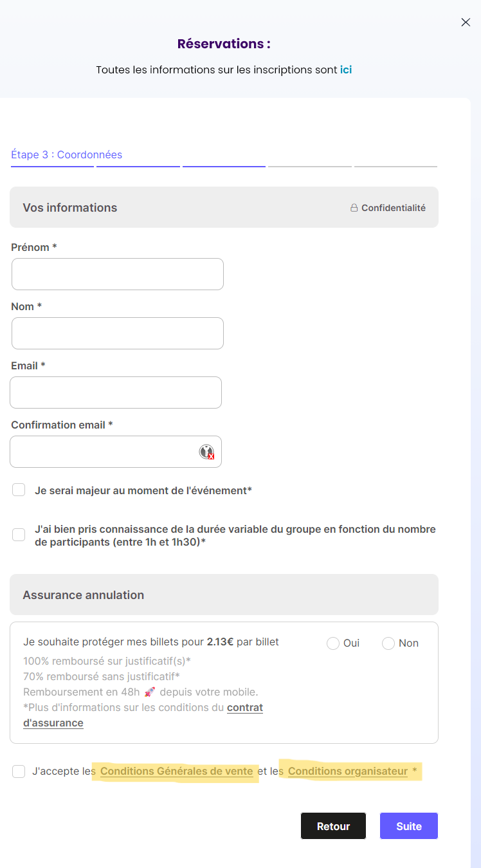This screenshot has width=481, height=868.
Task: Check the durée variable du groupe checkbox
Action: point(18,535)
